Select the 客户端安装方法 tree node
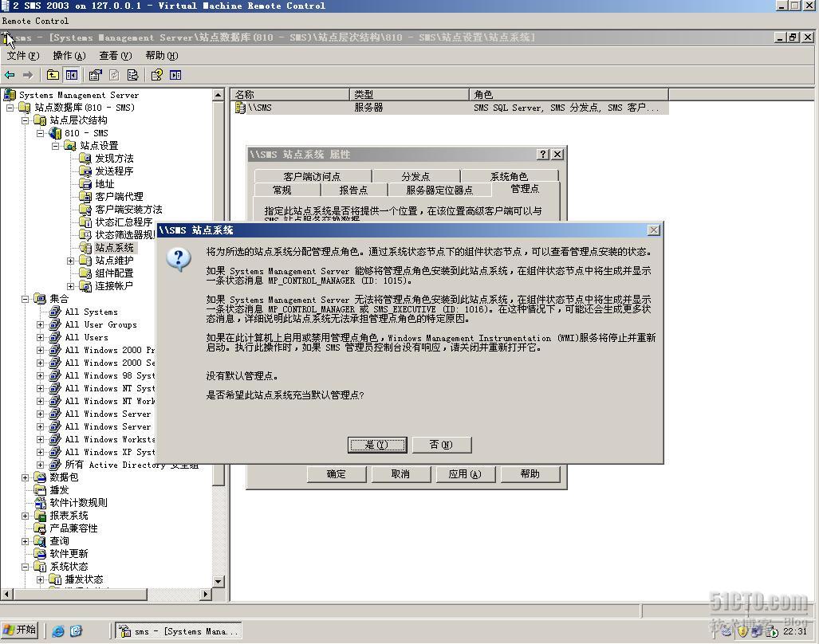Screen dimensions: 819x644 tap(128, 210)
